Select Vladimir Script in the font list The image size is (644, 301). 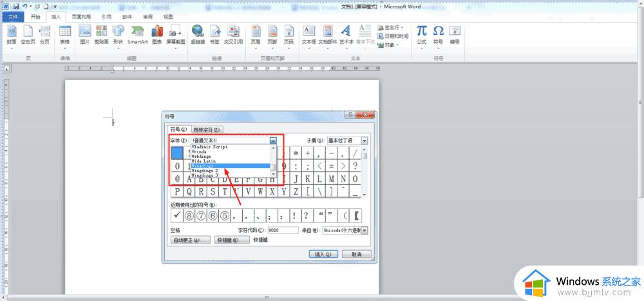[230, 147]
